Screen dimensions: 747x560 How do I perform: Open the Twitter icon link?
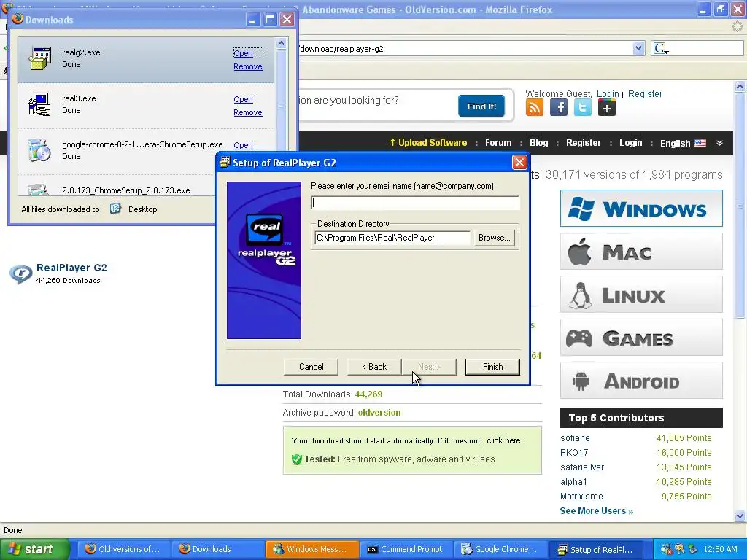(583, 107)
